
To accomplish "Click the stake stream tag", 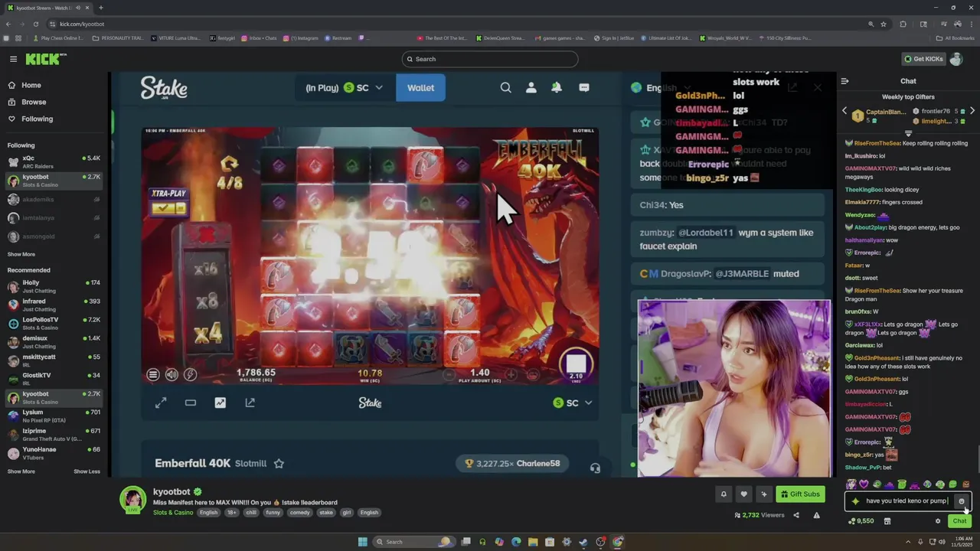I will point(326,513).
